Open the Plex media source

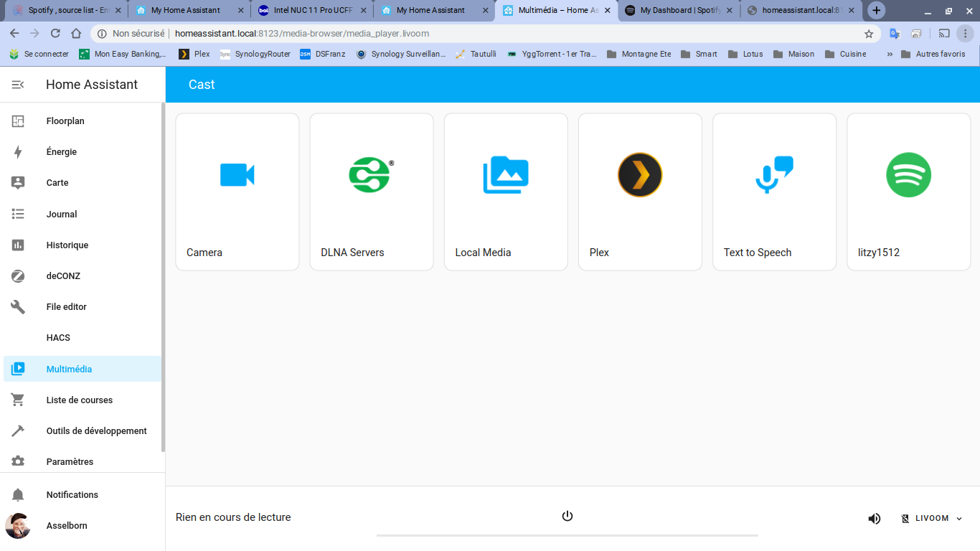click(x=640, y=192)
